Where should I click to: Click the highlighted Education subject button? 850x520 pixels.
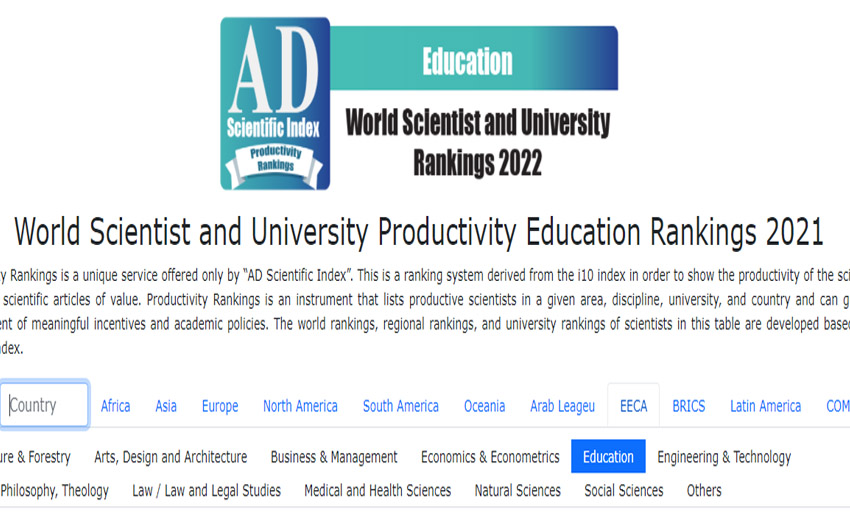click(608, 457)
